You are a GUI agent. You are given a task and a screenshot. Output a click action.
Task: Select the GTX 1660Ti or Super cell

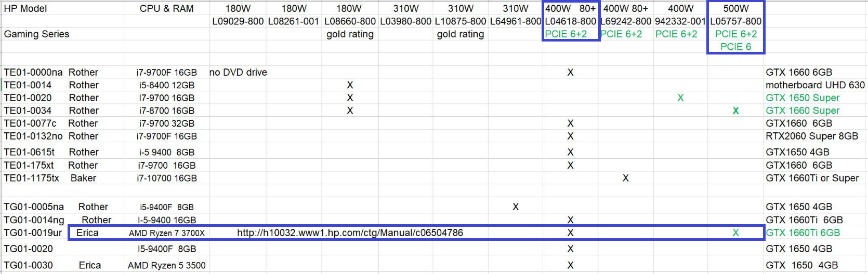click(812, 178)
